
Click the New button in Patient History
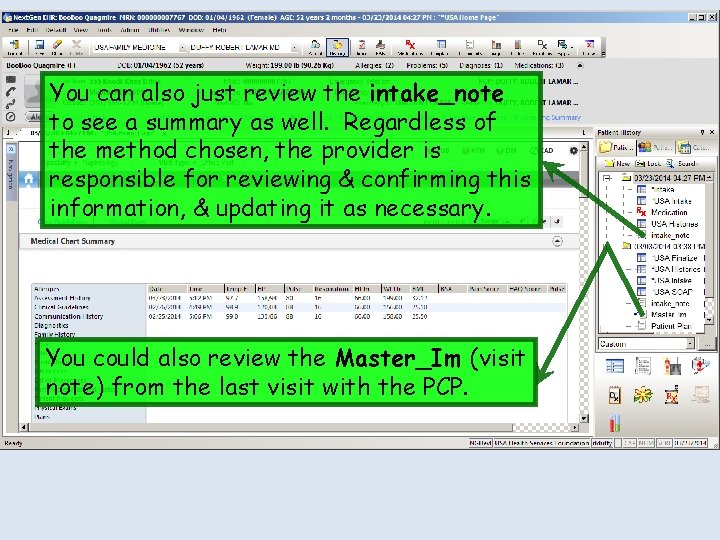[618, 163]
